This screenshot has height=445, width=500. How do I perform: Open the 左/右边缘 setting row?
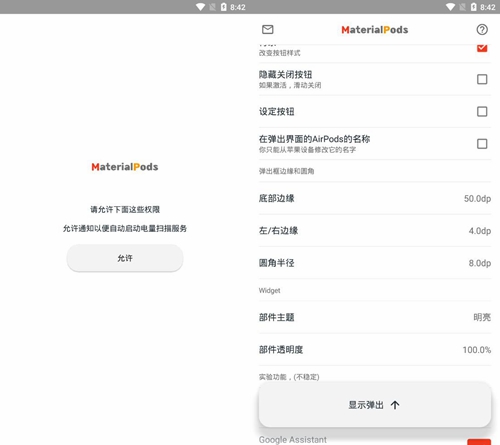point(375,231)
